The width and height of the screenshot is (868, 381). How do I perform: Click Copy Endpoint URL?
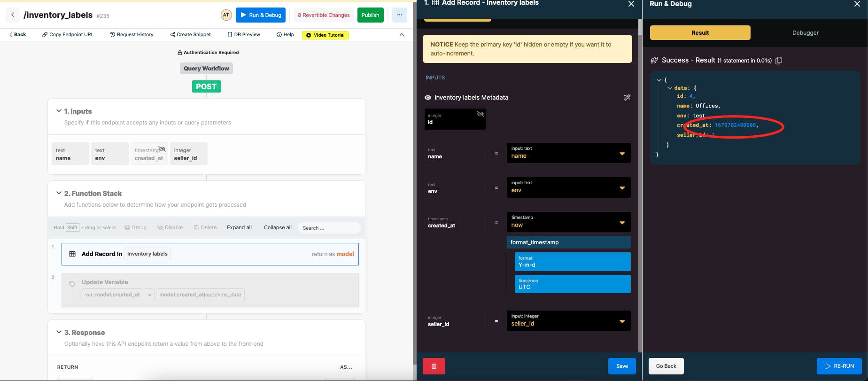click(68, 35)
